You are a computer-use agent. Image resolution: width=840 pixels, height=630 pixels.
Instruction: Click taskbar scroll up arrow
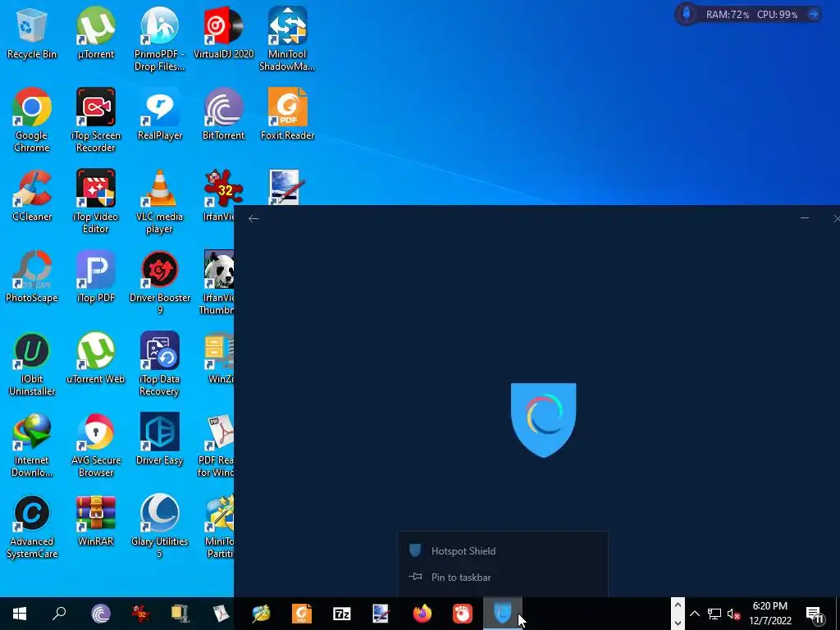click(677, 605)
